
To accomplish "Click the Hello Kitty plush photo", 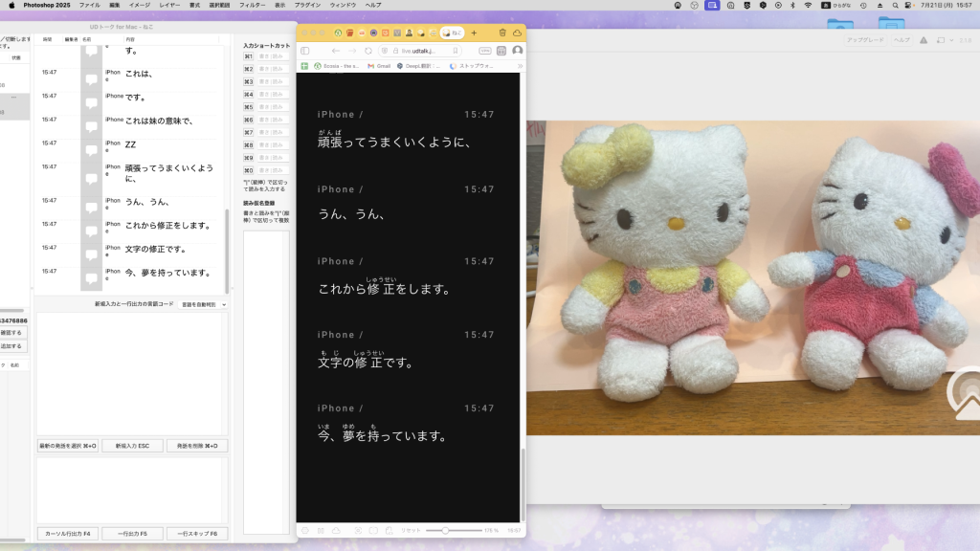I will point(753,278).
